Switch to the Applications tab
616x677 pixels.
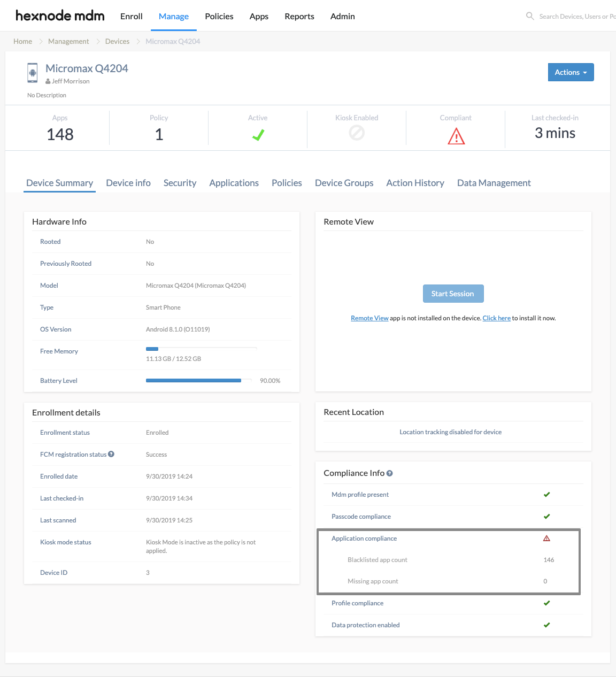point(234,183)
